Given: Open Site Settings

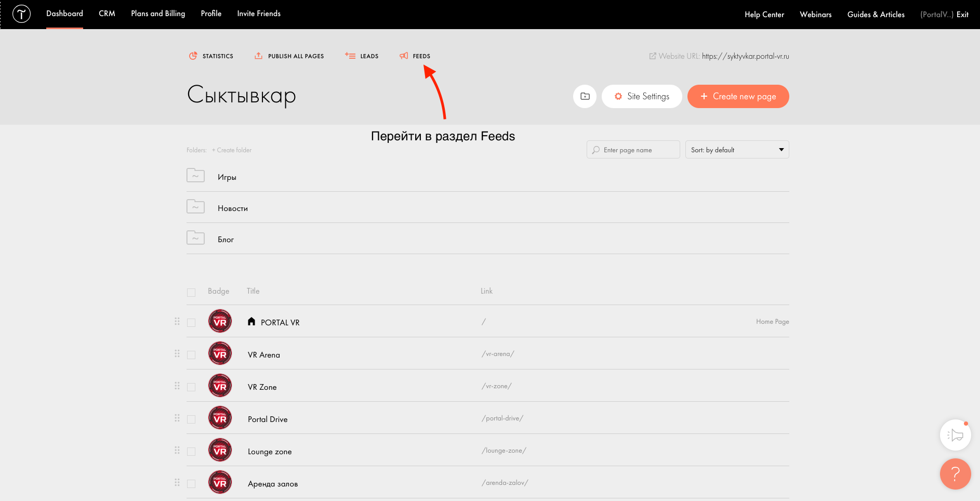Looking at the screenshot, I should 642,96.
